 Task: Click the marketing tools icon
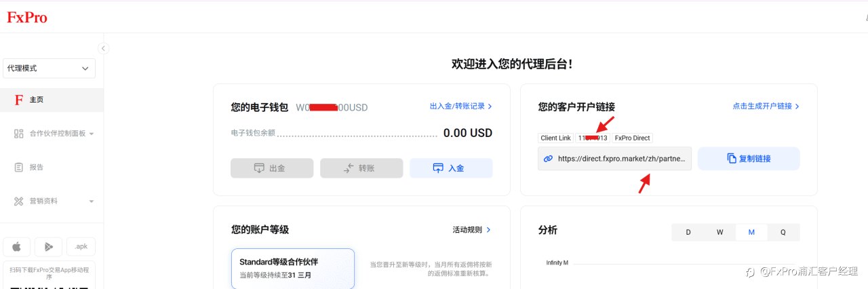point(19,201)
